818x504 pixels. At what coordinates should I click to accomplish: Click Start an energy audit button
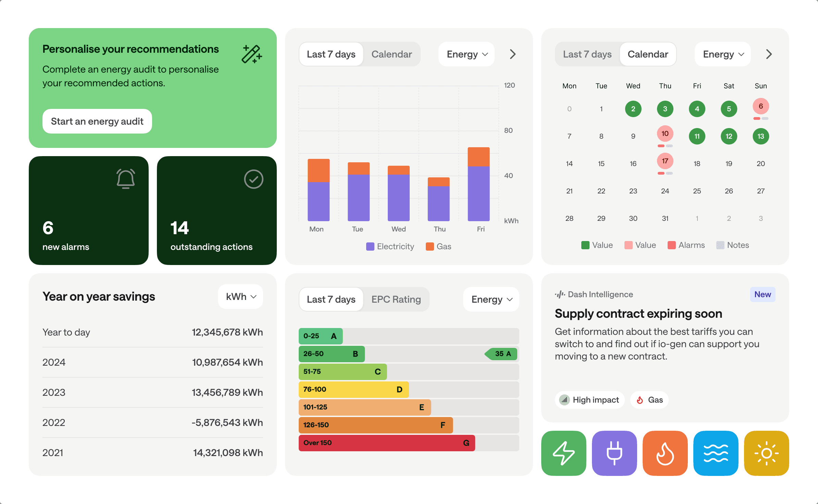97,121
